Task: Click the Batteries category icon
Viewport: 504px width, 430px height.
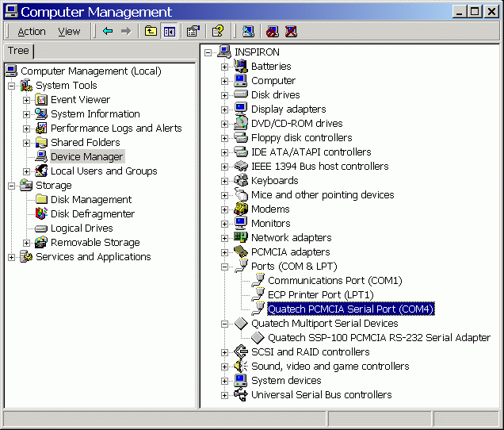Action: [241, 67]
